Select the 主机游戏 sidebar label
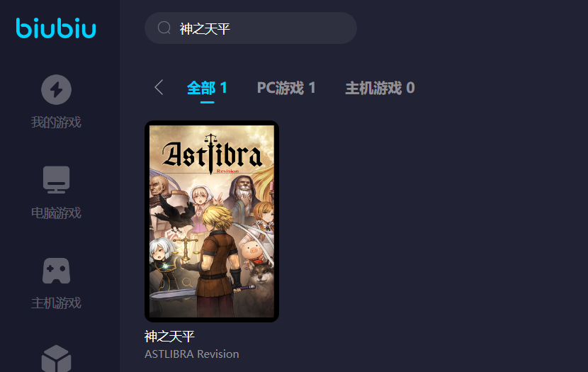This screenshot has height=372, width=588. (x=56, y=303)
